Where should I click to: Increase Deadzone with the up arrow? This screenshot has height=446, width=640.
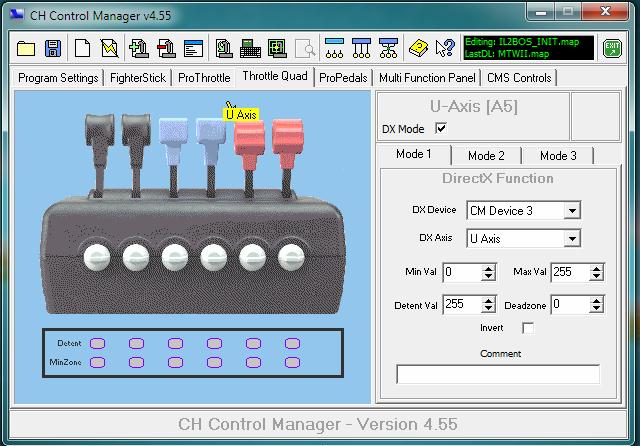pos(596,301)
